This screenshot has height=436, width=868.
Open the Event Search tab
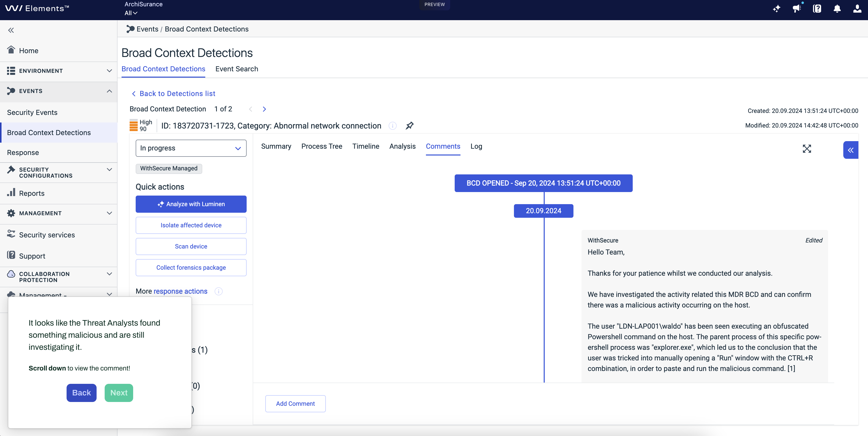pyautogui.click(x=237, y=69)
